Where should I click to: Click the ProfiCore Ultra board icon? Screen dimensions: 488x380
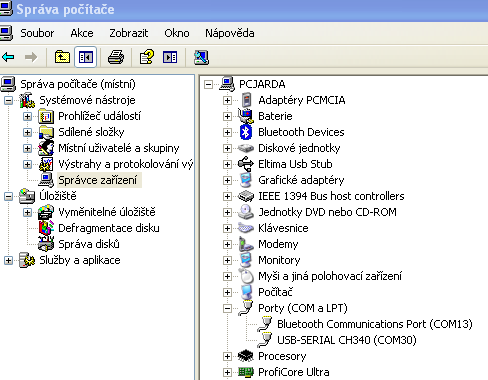[246, 372]
